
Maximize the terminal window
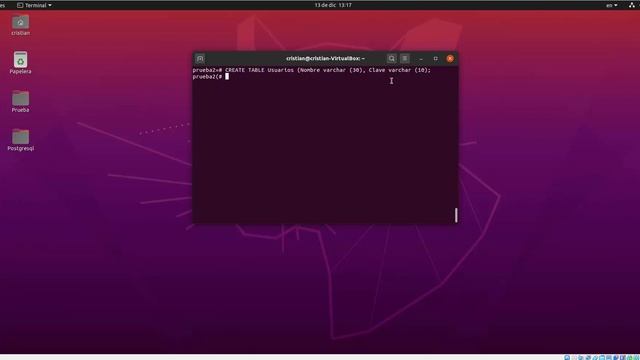tap(436, 58)
